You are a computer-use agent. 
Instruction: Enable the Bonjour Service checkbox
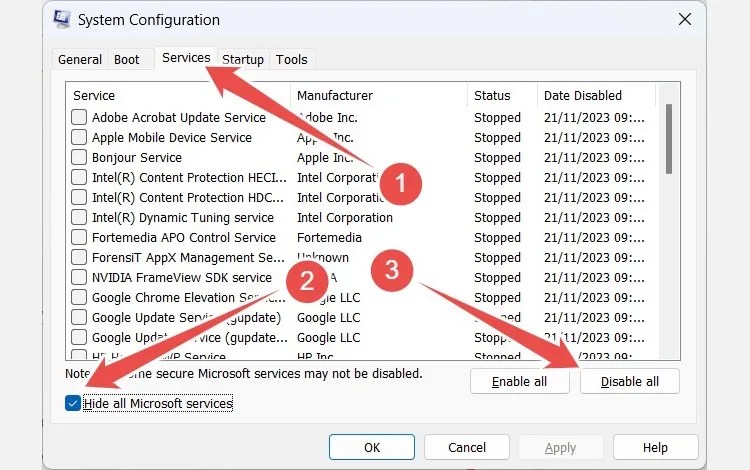point(79,157)
